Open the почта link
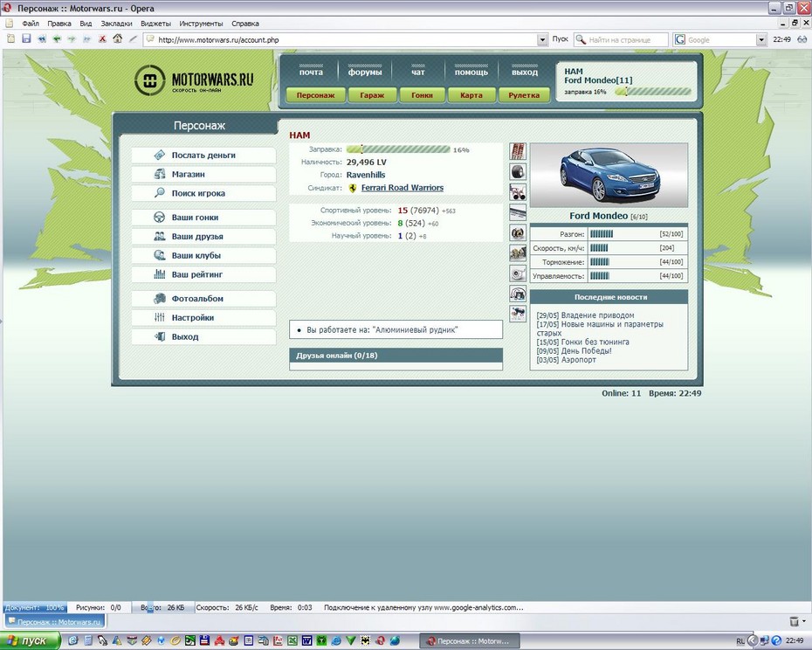The image size is (812, 650). click(311, 73)
